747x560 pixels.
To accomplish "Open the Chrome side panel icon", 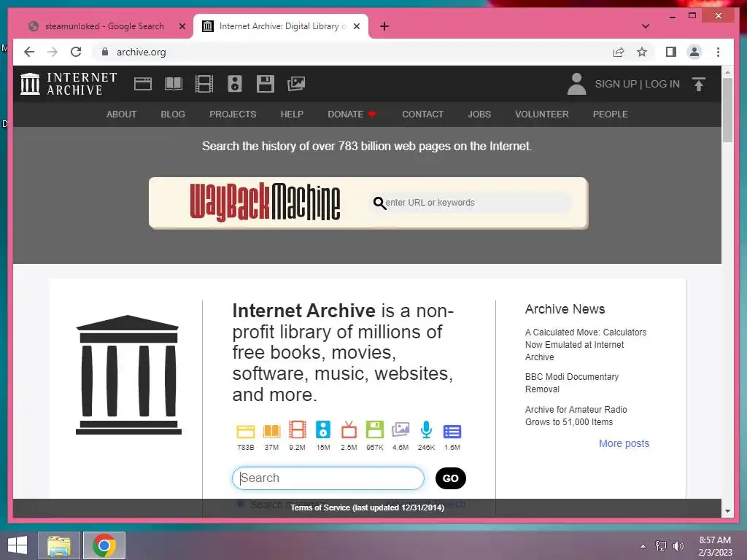I will click(x=671, y=52).
